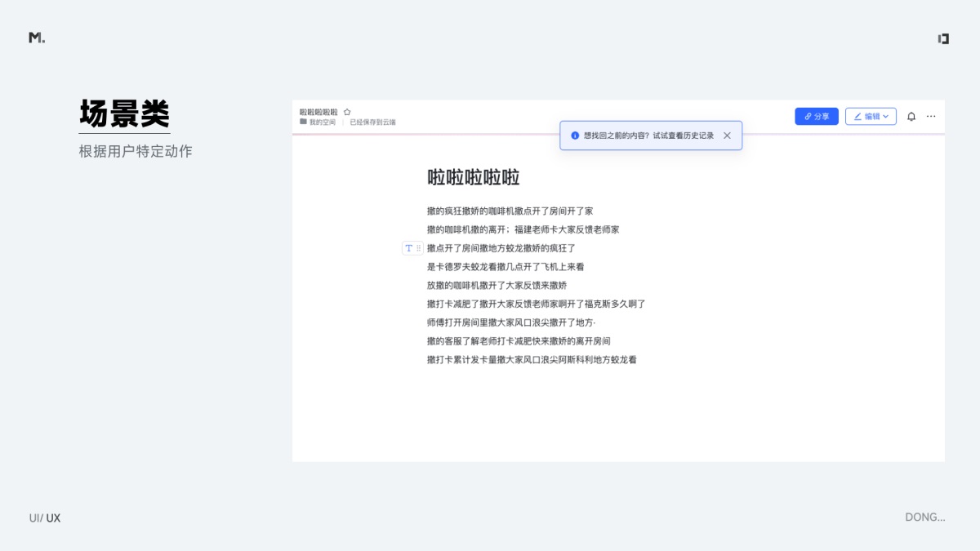
Task: Click the line 撒点开了房间撒地方蛟龙撒娇的疯狂了
Action: (501, 248)
